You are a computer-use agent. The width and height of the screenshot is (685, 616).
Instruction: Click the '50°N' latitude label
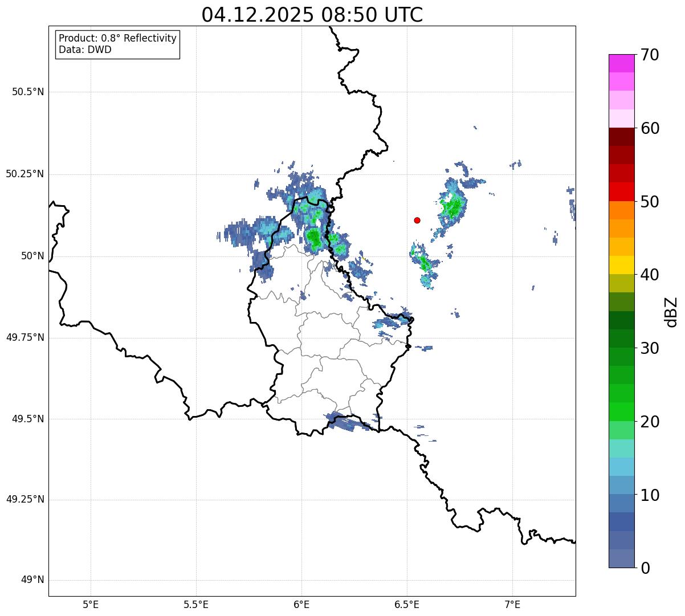(x=32, y=256)
